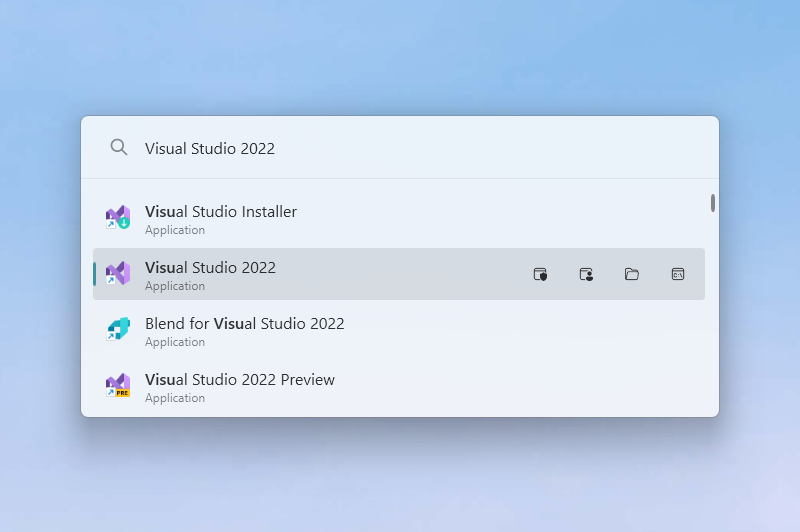Launch Visual Studio Installer from results
The height and width of the screenshot is (532, 800).
coord(220,212)
